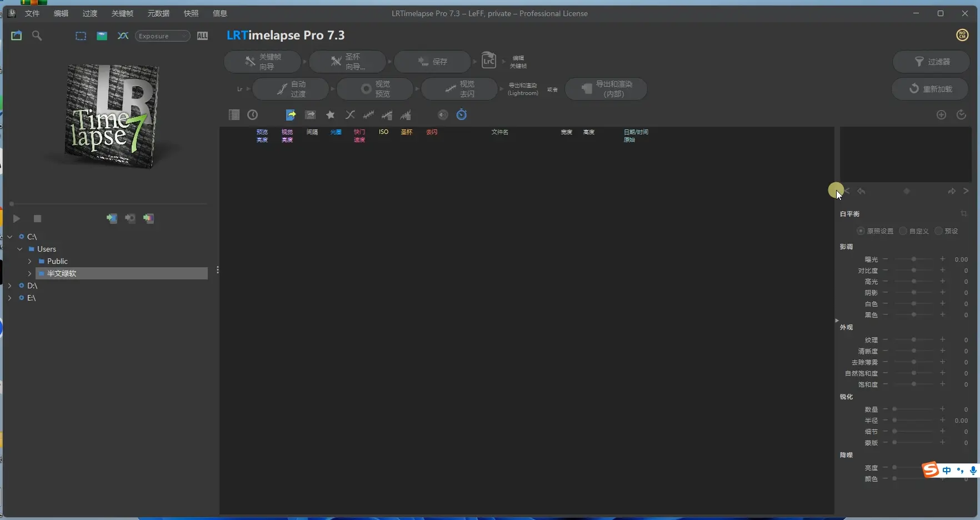This screenshot has height=520, width=980.
Task: Click the LrC Lightroom Classic icon
Action: [488, 60]
